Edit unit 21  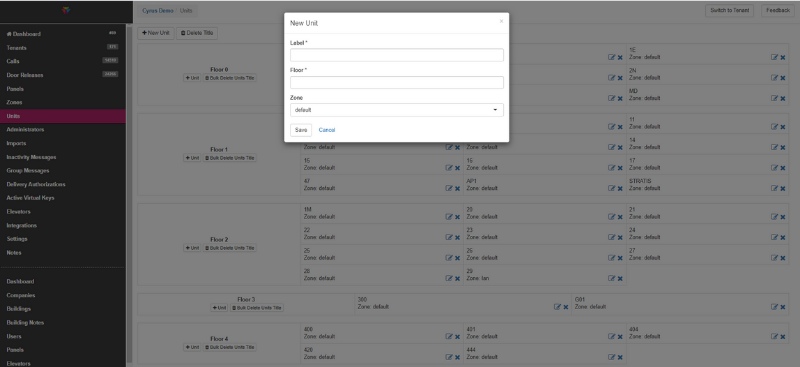click(x=774, y=217)
